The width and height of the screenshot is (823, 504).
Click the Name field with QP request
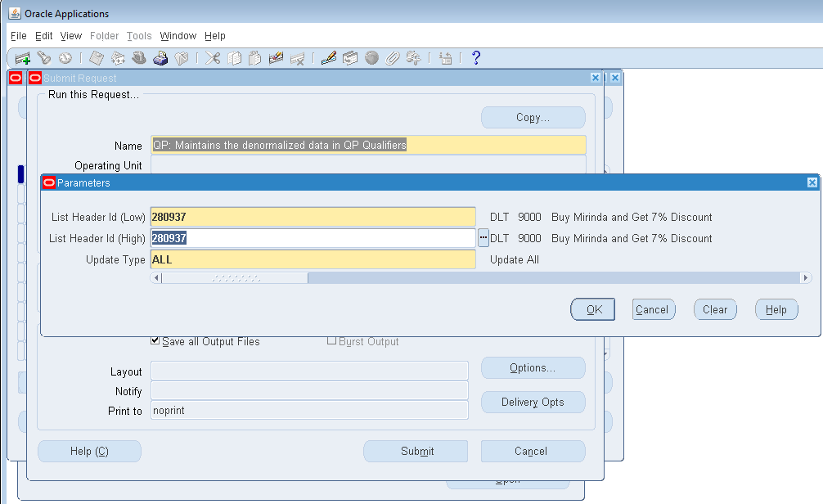[x=368, y=145]
